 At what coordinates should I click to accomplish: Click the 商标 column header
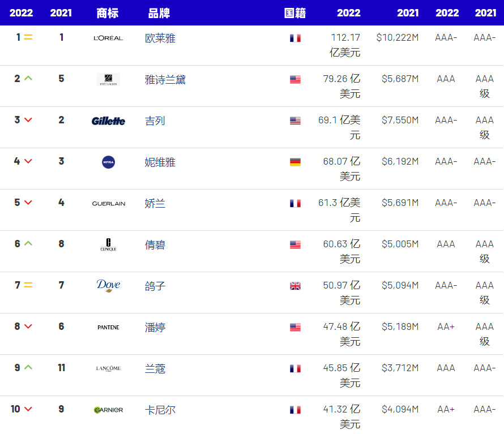pos(108,13)
